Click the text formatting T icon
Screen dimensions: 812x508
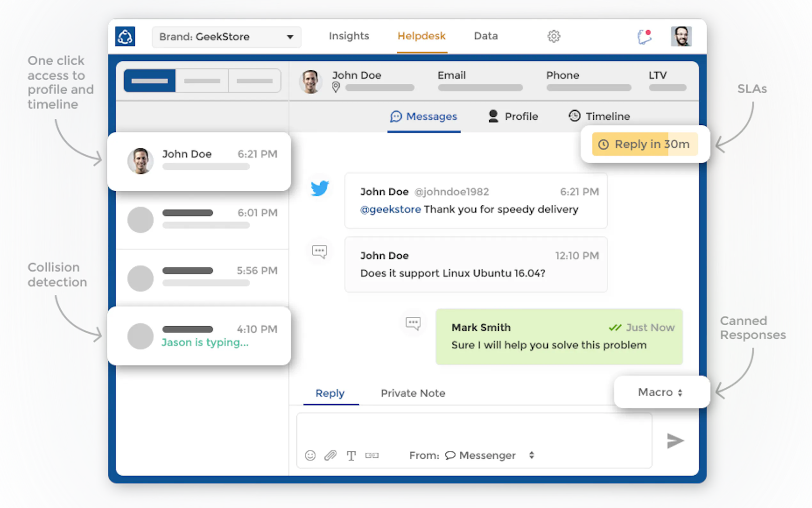click(x=351, y=456)
